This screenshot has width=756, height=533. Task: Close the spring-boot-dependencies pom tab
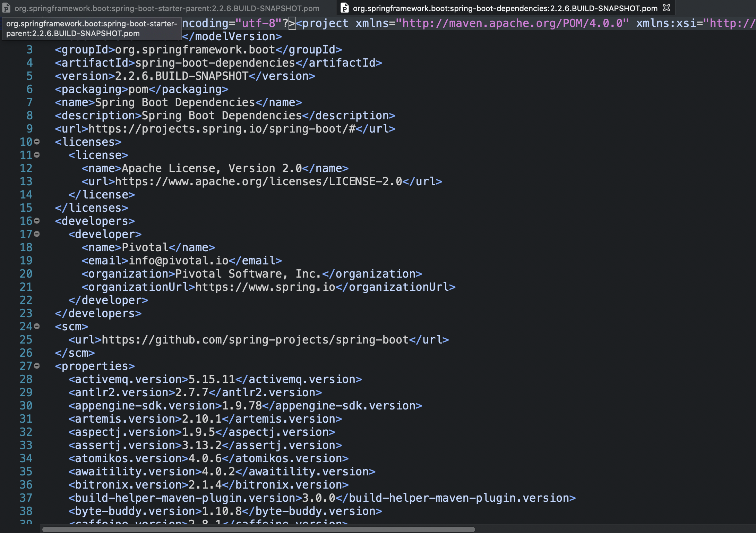(667, 8)
